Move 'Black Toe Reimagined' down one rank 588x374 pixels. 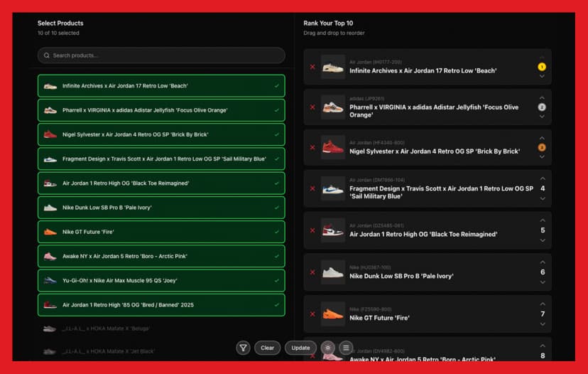tap(543, 240)
